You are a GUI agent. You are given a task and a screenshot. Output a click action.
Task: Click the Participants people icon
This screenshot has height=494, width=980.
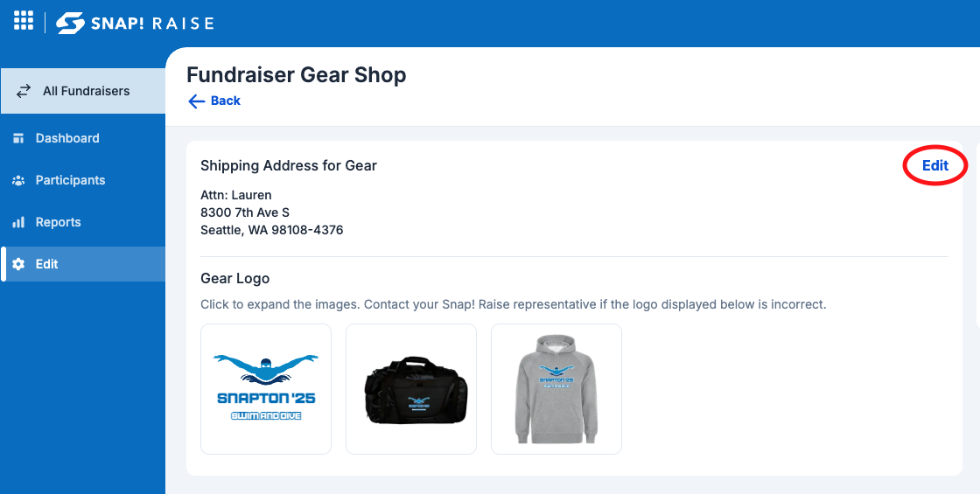click(18, 180)
